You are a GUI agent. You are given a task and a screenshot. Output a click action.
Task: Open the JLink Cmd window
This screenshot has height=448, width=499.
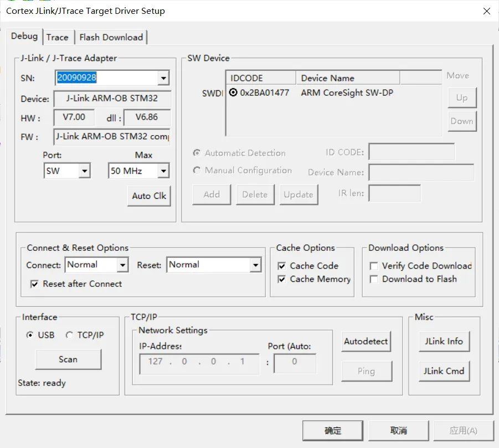[444, 370]
